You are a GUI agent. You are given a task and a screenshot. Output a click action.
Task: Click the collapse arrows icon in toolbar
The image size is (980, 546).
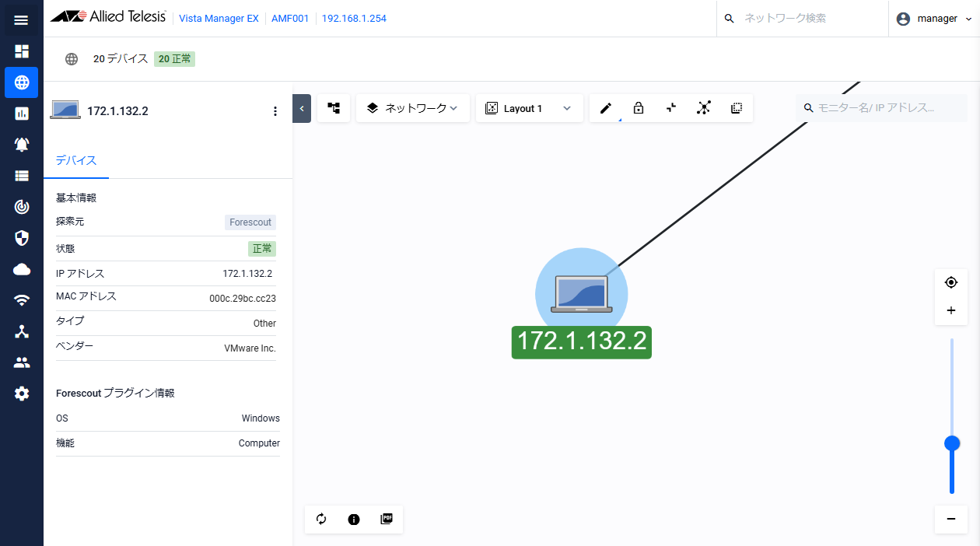point(671,108)
